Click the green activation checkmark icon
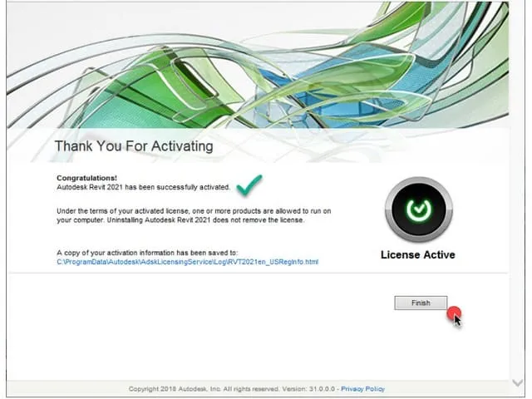 (249, 185)
